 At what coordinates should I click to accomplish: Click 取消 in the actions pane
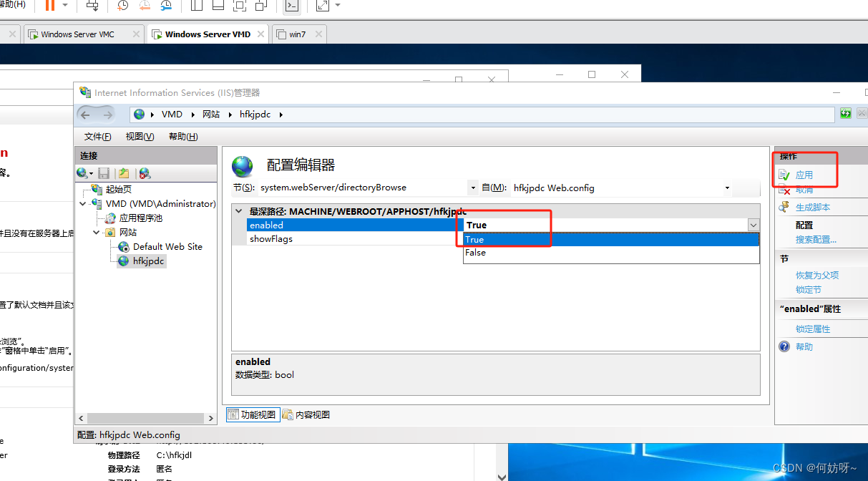(804, 190)
